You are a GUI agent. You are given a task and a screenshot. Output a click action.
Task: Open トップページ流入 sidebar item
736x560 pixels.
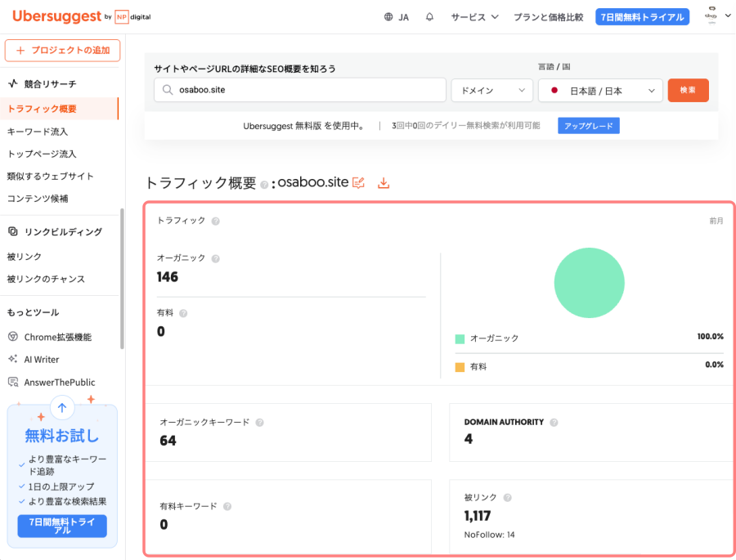pos(42,154)
